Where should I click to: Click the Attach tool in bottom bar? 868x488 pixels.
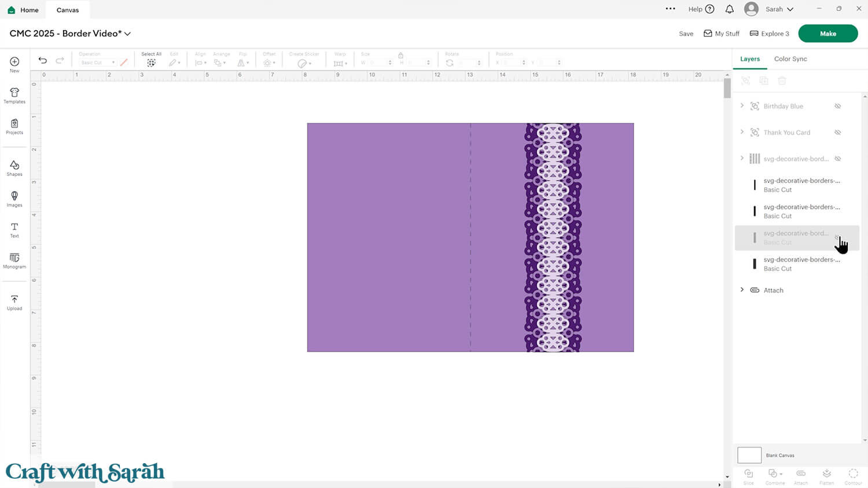click(x=801, y=476)
